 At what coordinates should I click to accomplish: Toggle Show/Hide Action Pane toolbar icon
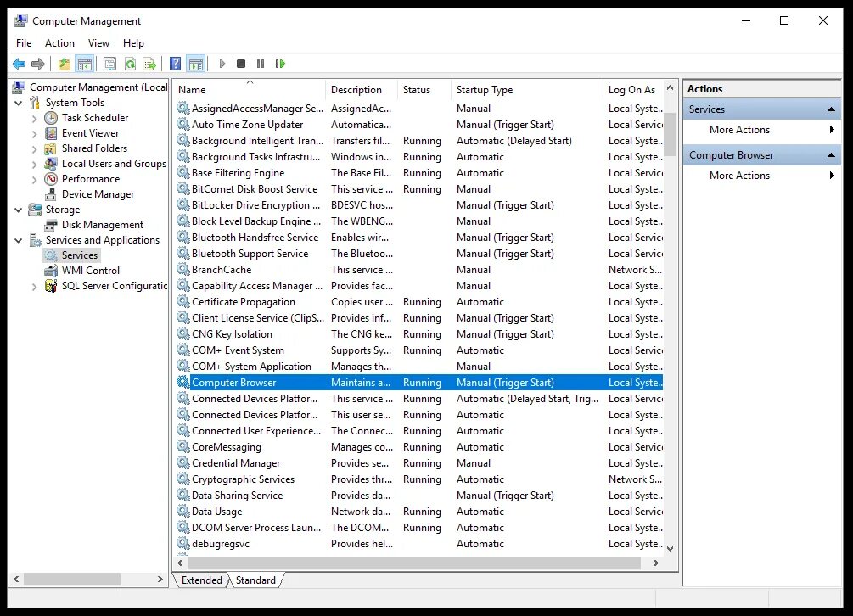(x=196, y=64)
